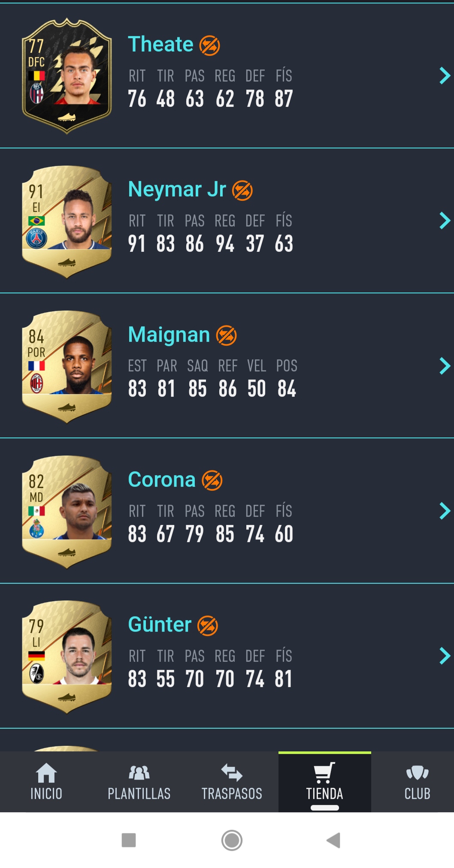This screenshot has width=454, height=868.
Task: Tap the Maignan player name
Action: [x=169, y=335]
